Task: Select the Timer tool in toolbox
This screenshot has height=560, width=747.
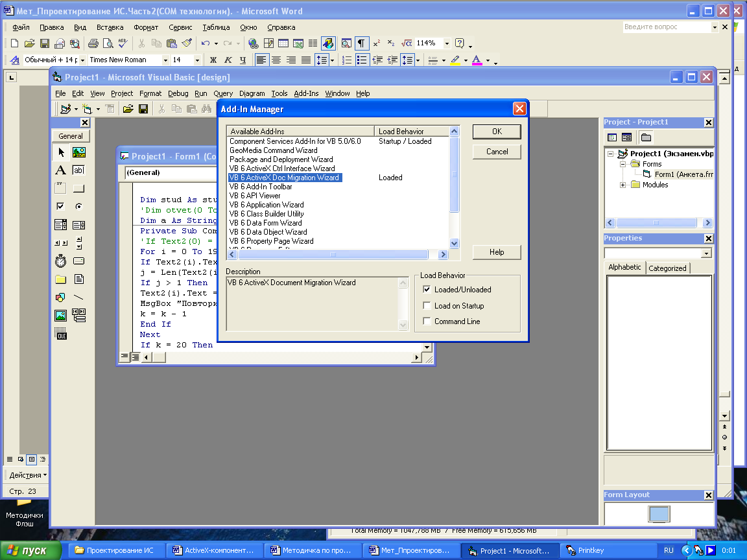Action: (60, 261)
